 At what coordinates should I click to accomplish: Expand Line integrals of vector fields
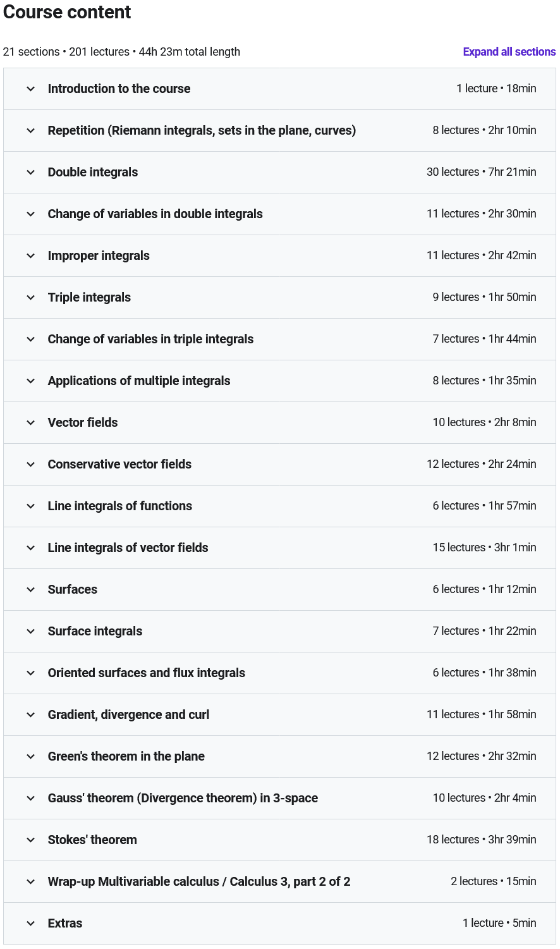(x=128, y=548)
